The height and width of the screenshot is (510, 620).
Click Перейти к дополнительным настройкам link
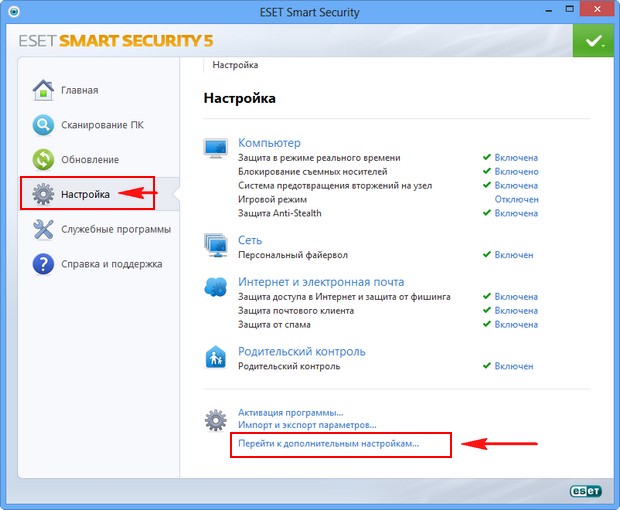coord(328,444)
